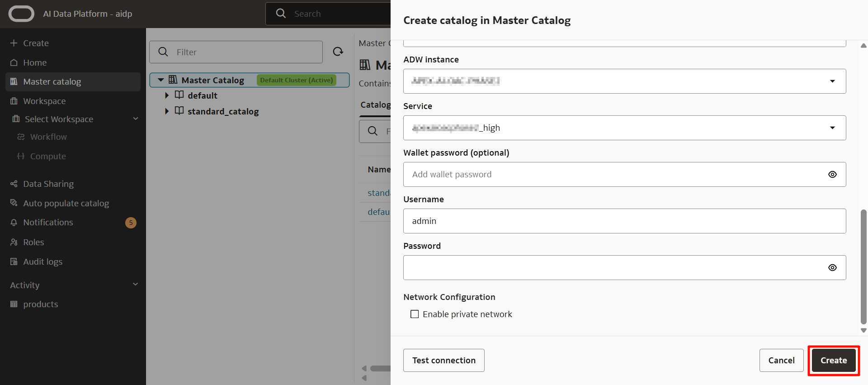Click the dialog's vertical scrollbar thumb

(863, 266)
